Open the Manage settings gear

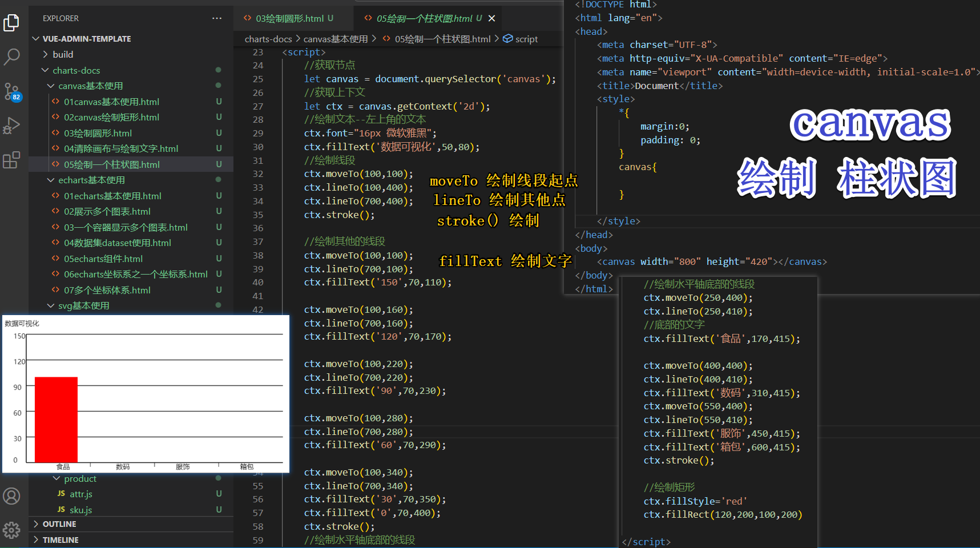pyautogui.click(x=13, y=530)
